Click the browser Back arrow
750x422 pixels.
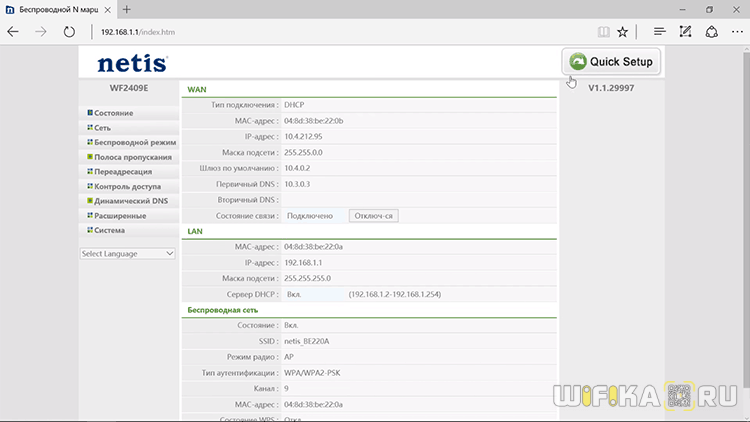13,32
